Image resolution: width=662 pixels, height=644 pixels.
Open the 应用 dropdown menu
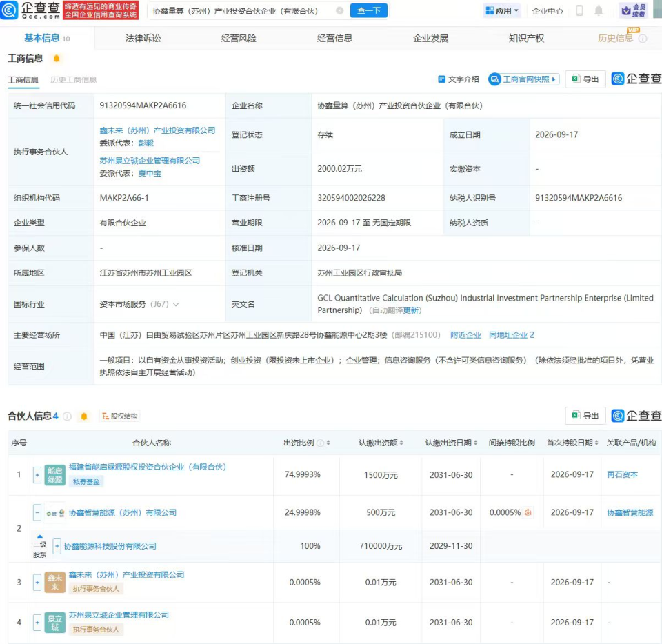point(501,11)
